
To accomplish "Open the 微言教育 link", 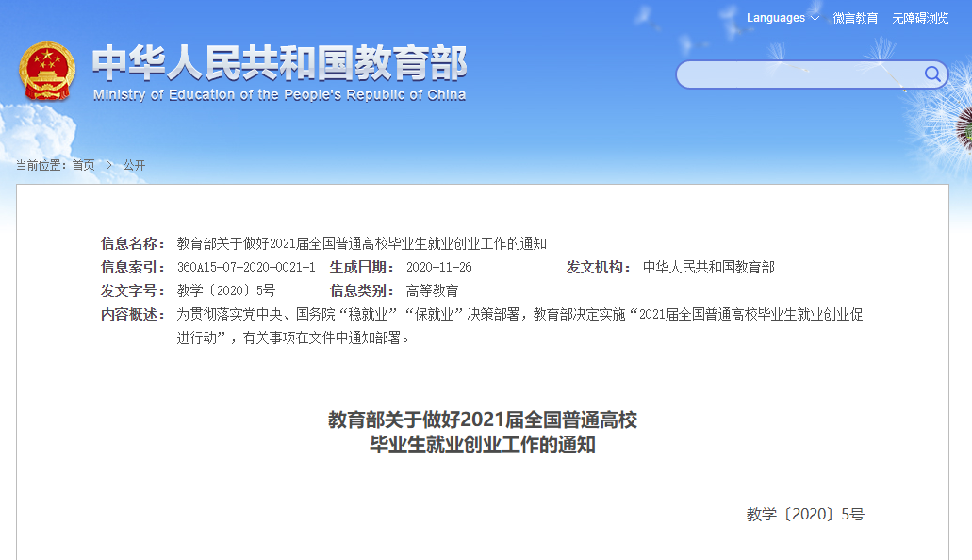I will pos(855,18).
